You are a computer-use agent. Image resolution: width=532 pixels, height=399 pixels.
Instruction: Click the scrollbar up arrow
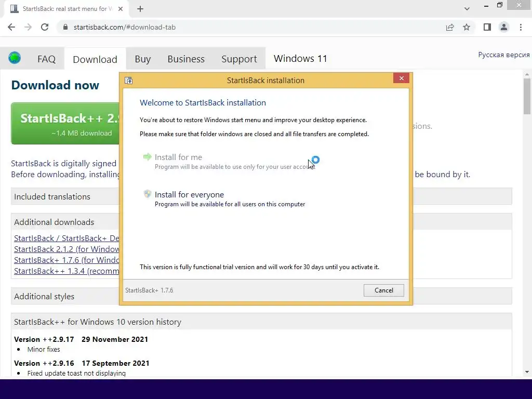(527, 74)
